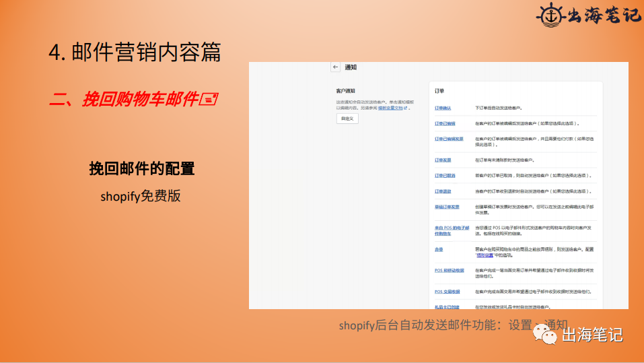Follow the 结账设置 link in 弃单 description
The width and height of the screenshot is (644, 363).
(485, 255)
